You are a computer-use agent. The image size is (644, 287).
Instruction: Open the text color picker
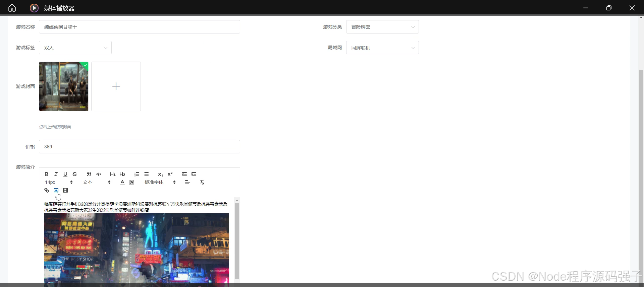coord(122,182)
